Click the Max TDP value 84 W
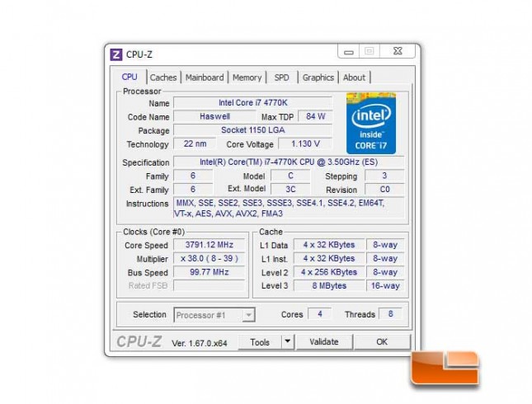This screenshot has height=404, width=532. (316, 116)
